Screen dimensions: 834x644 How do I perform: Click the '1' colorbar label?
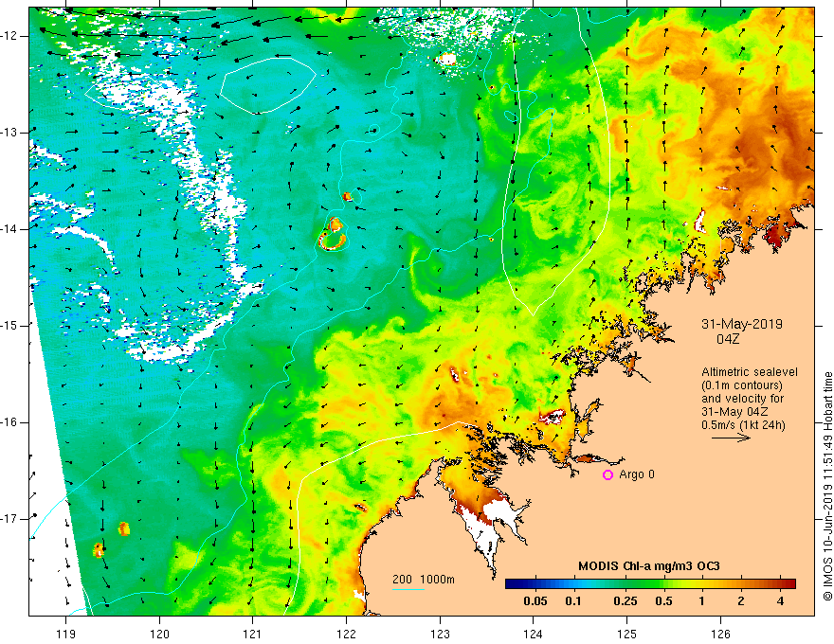click(x=701, y=601)
